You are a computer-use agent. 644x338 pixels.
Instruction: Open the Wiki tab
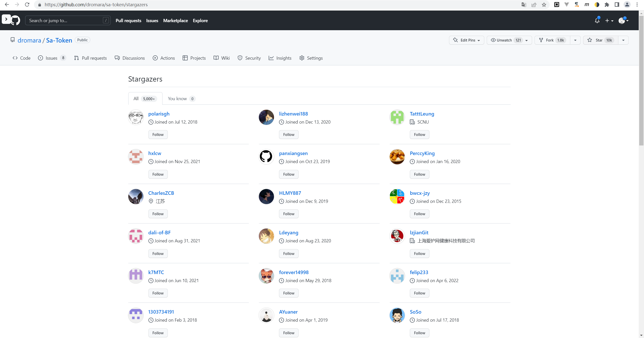[x=222, y=58]
